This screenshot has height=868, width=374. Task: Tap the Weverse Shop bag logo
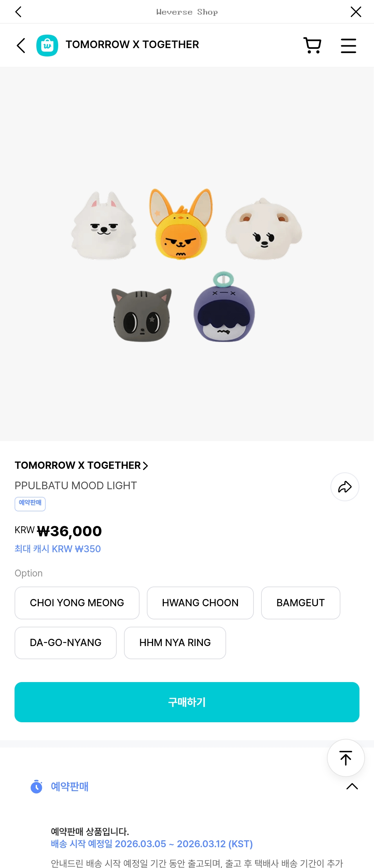click(x=47, y=45)
